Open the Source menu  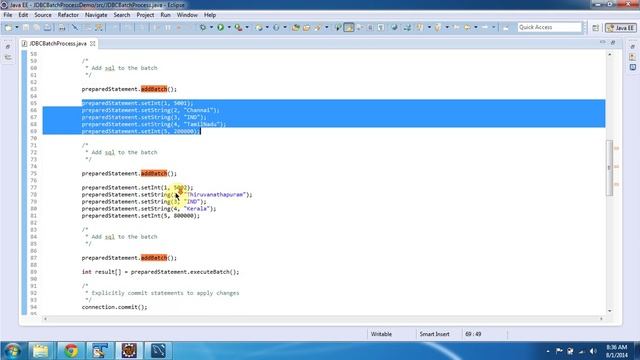click(x=43, y=15)
